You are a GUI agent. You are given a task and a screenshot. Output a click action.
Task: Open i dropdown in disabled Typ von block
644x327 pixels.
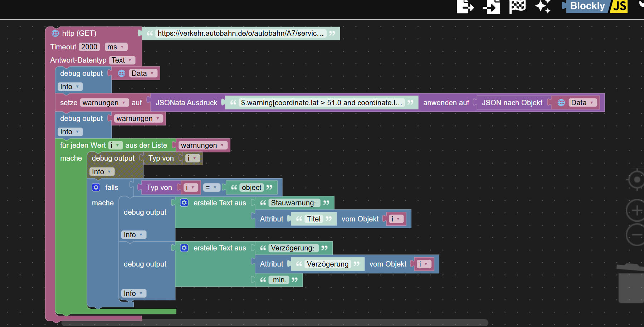[192, 158]
